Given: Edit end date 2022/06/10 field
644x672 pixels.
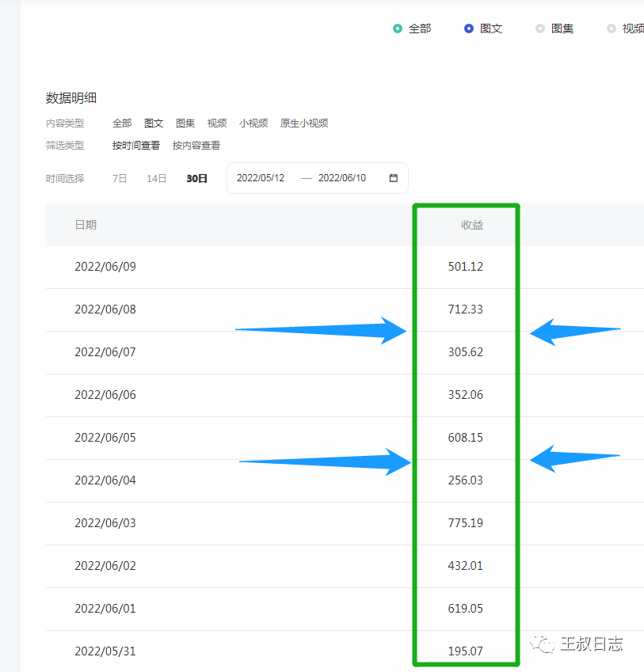Looking at the screenshot, I should [x=341, y=178].
